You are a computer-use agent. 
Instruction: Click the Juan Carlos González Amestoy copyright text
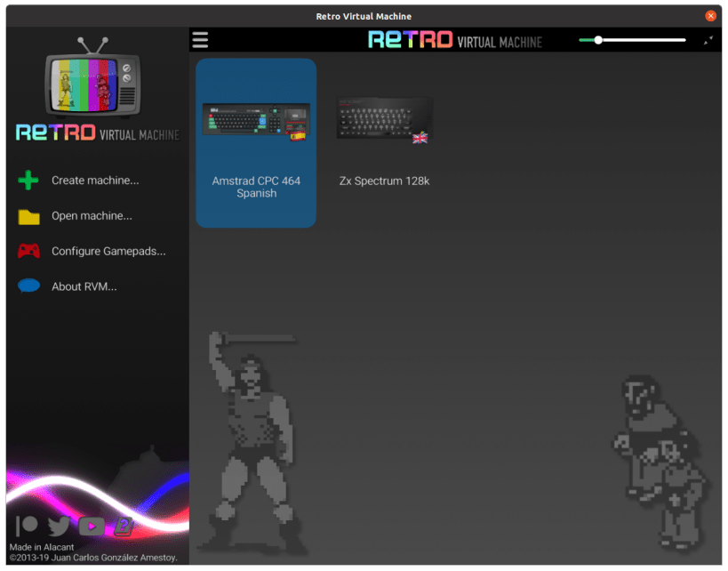(93, 558)
